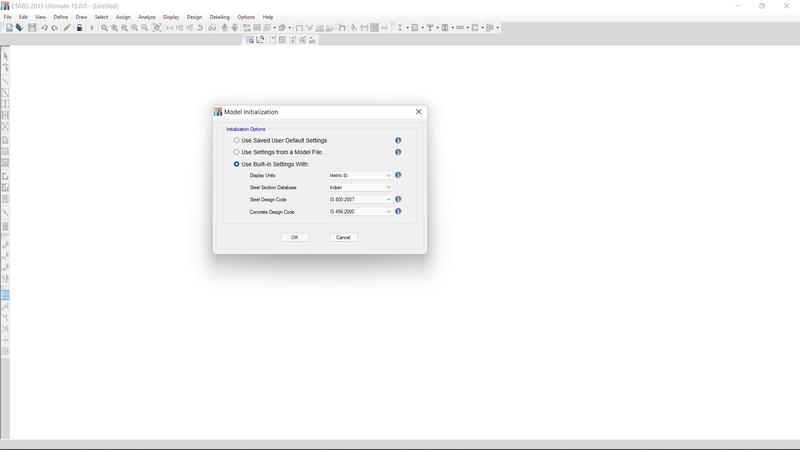Open the Display menu
800x450 pixels.
(171, 17)
